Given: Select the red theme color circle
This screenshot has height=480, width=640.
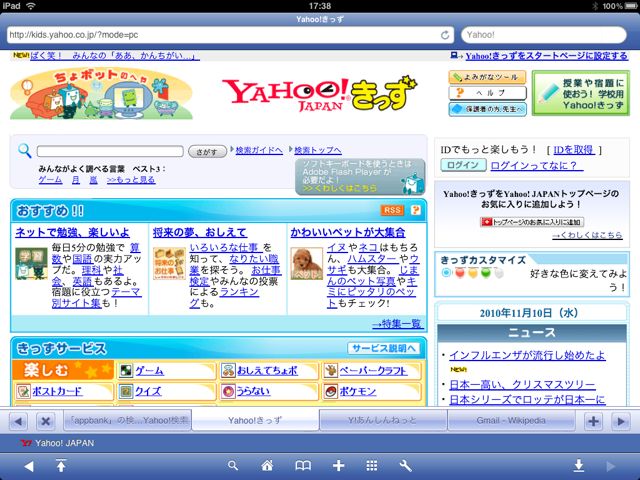Looking at the screenshot, I should tap(460, 272).
